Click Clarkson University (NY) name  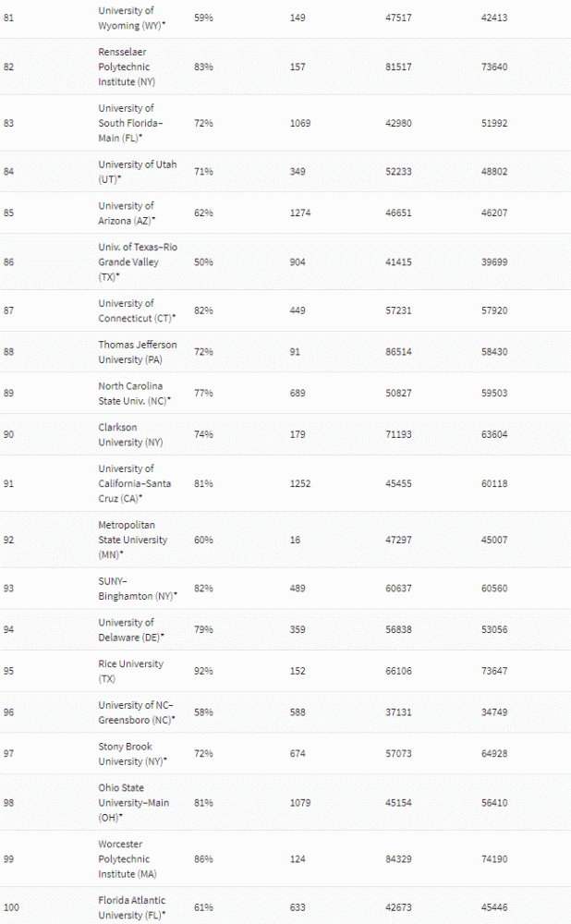121,434
